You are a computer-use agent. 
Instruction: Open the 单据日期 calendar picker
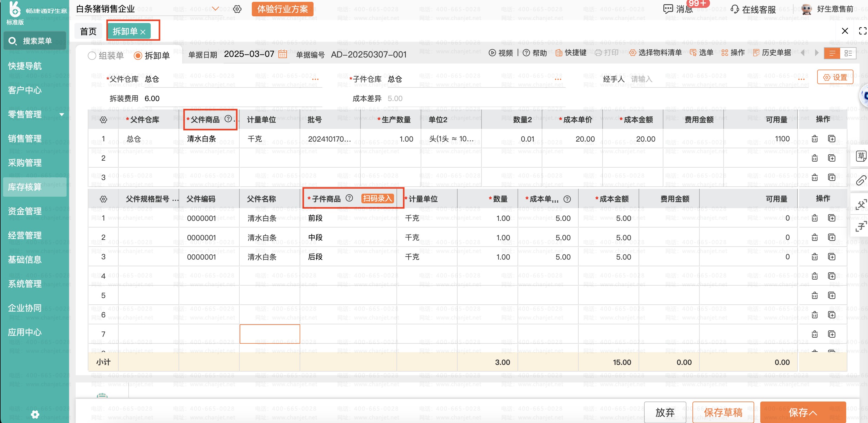click(x=283, y=54)
